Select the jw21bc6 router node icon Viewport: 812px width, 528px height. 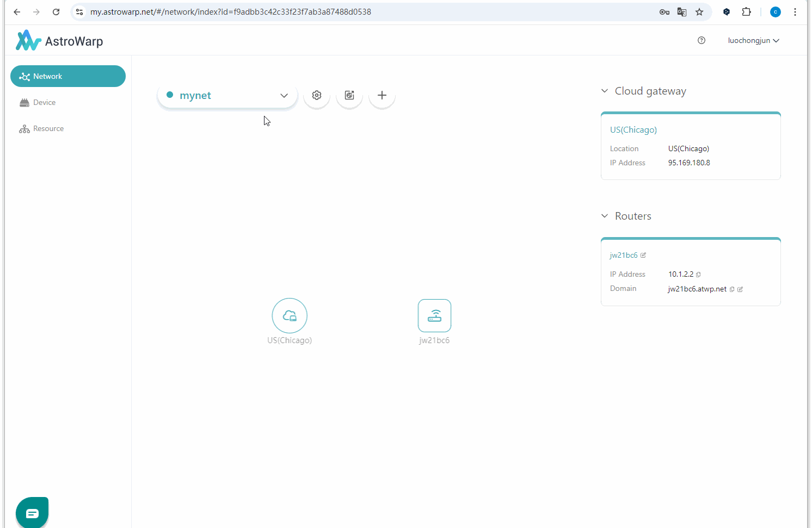click(x=434, y=315)
